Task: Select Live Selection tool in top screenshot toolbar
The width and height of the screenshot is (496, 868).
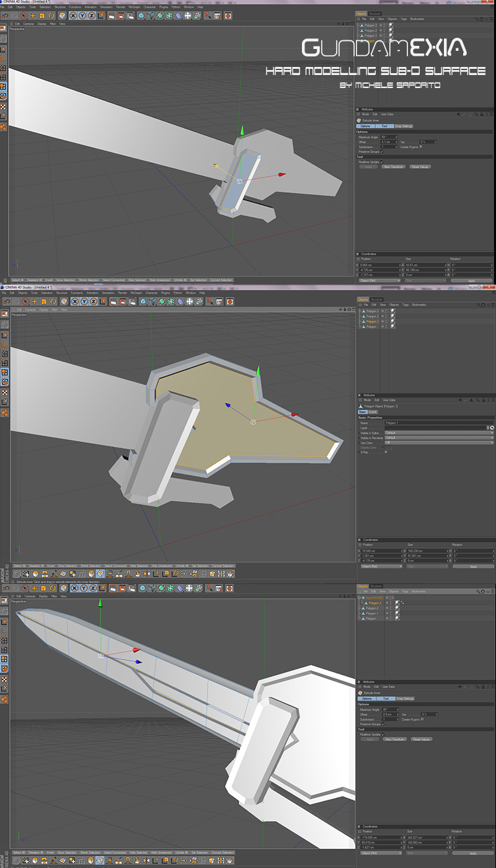Action: [24, 15]
